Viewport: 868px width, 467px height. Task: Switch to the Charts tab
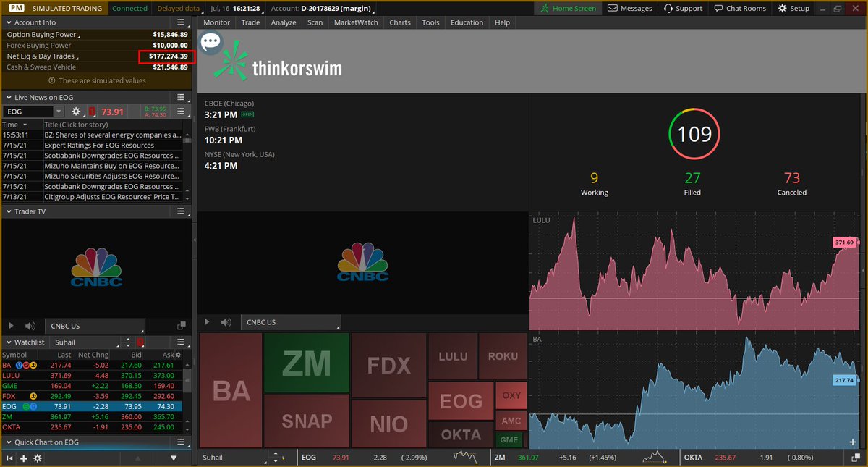(400, 22)
